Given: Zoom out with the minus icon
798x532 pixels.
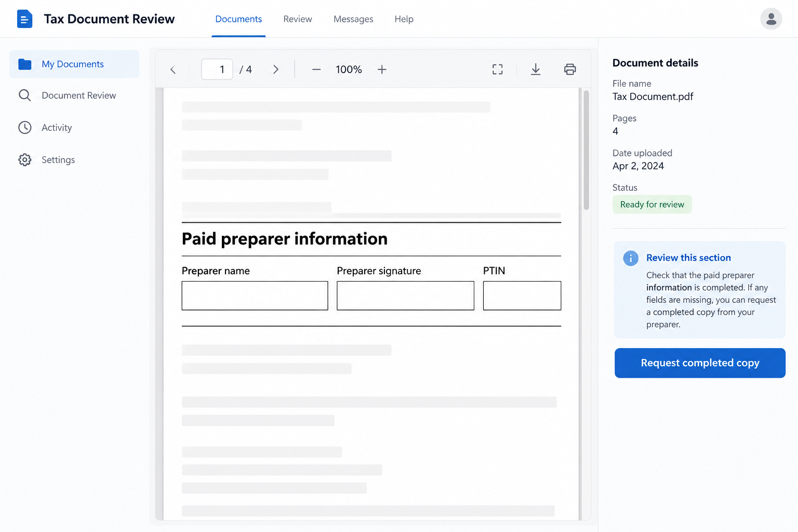Looking at the screenshot, I should point(316,70).
